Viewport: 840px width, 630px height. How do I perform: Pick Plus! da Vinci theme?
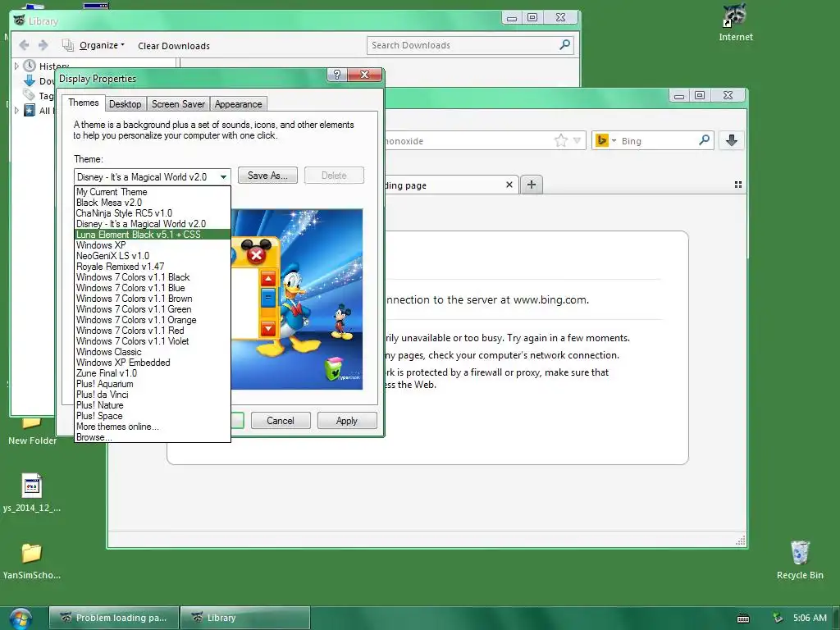152,395
